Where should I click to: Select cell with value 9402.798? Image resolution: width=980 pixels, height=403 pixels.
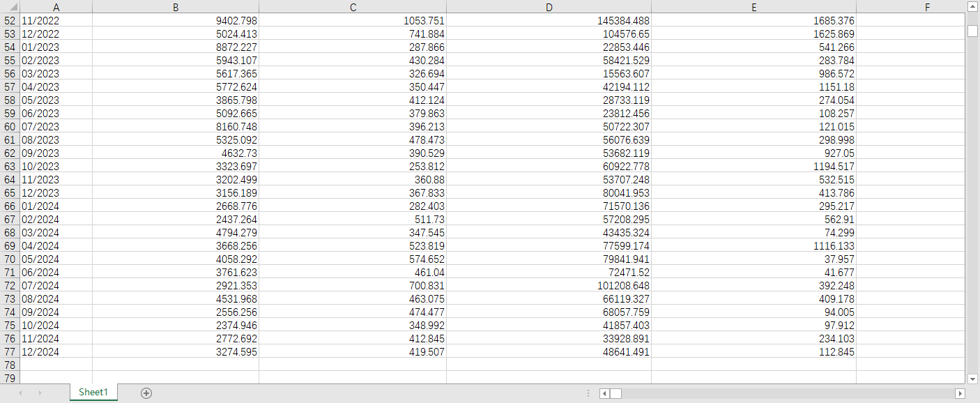coord(175,21)
